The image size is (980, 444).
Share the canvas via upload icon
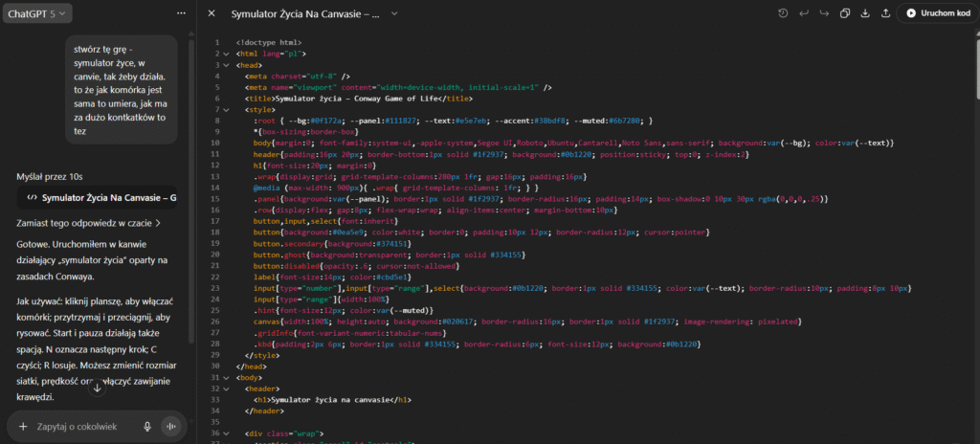[x=885, y=13]
